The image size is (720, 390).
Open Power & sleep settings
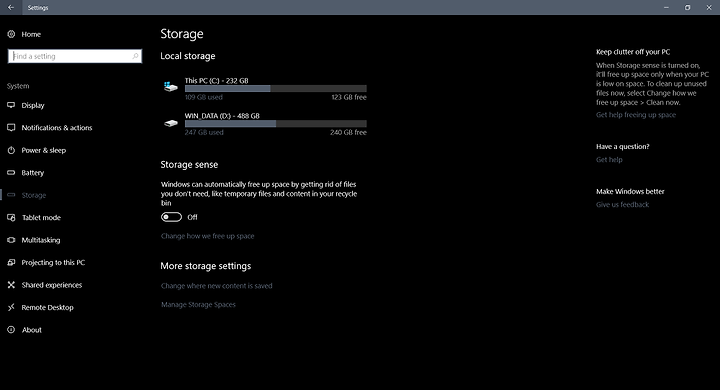coord(44,150)
